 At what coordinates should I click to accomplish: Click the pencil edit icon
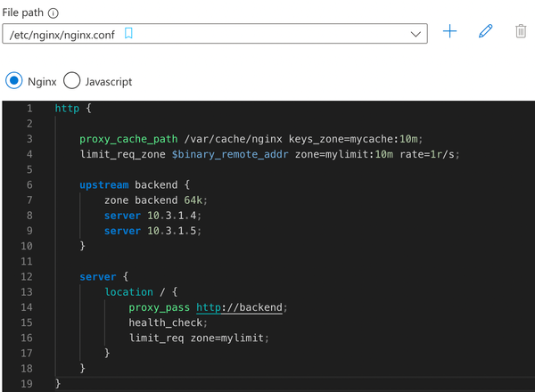click(485, 31)
